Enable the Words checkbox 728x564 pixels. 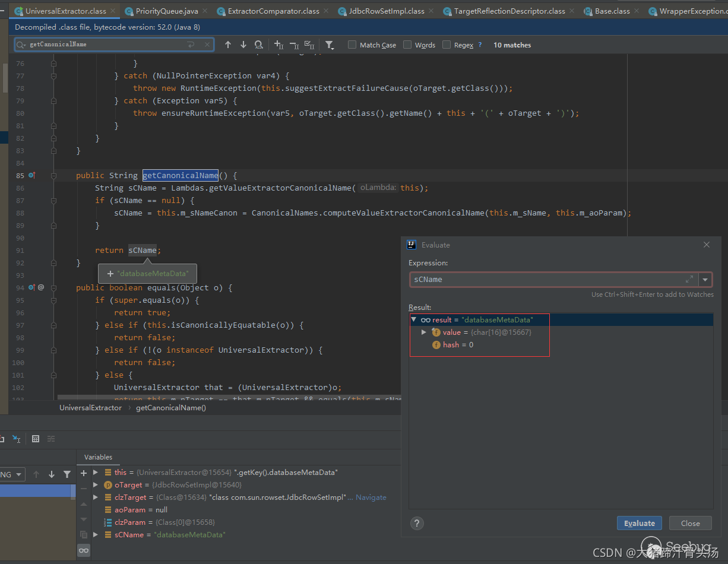tap(407, 45)
